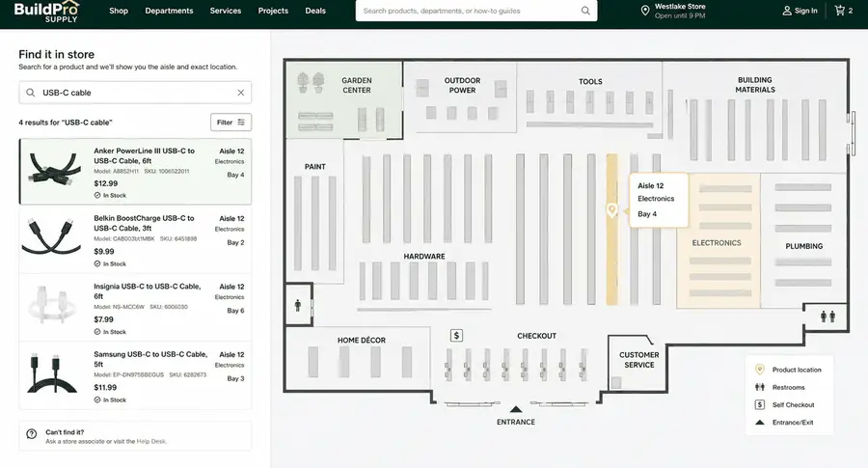Viewport: 868px width, 468px height.
Task: Select the Belkin BoostCharge cable thumbnail
Action: 50,236
